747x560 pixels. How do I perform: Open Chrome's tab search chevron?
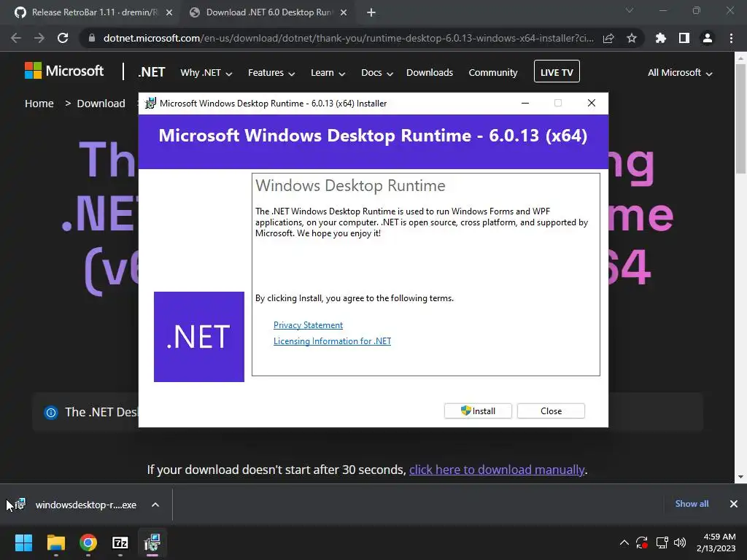click(630, 10)
